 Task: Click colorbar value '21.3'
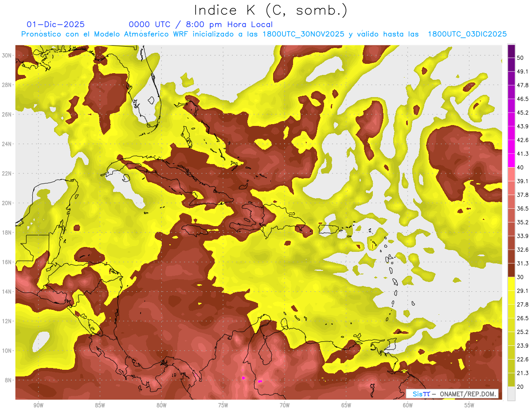(522, 373)
